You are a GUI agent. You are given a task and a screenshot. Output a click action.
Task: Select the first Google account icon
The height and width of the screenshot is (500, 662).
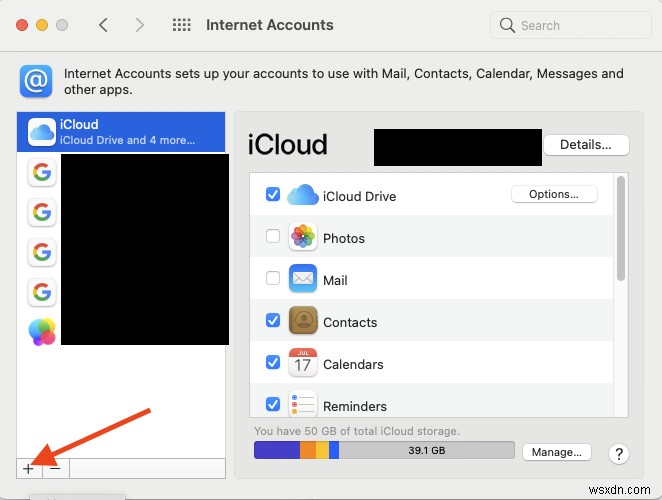[42, 172]
